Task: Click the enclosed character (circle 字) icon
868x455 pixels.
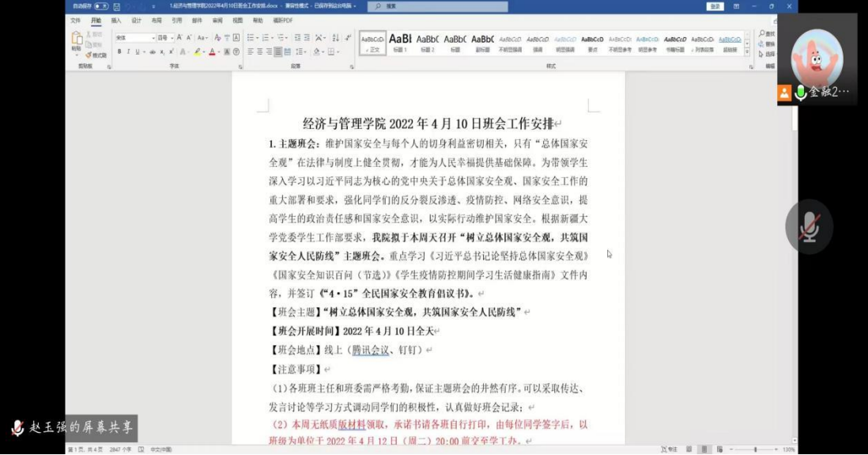Action: point(236,51)
